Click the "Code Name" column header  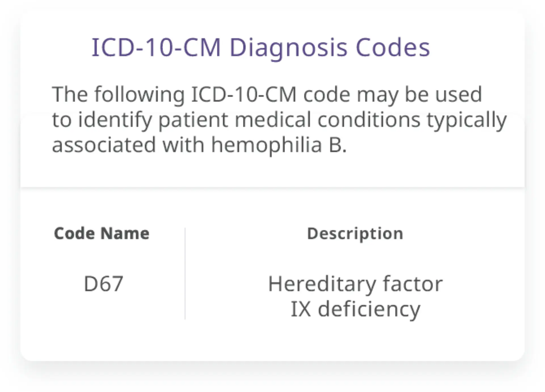click(102, 234)
